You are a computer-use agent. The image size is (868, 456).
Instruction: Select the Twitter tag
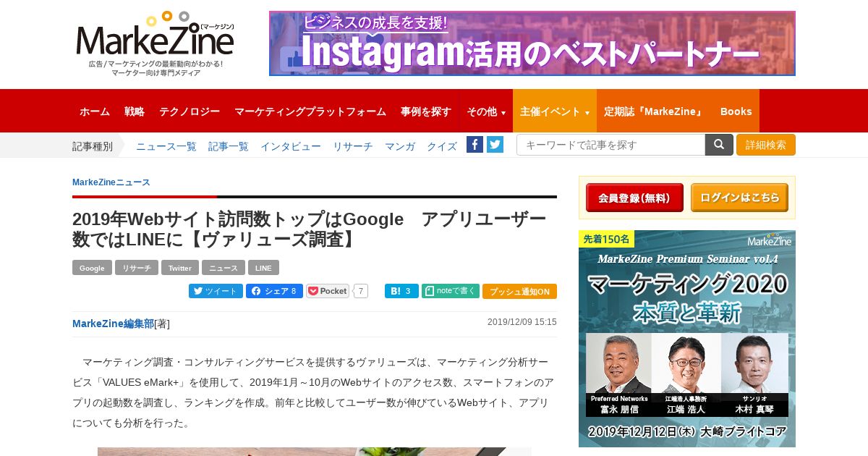[x=180, y=268]
